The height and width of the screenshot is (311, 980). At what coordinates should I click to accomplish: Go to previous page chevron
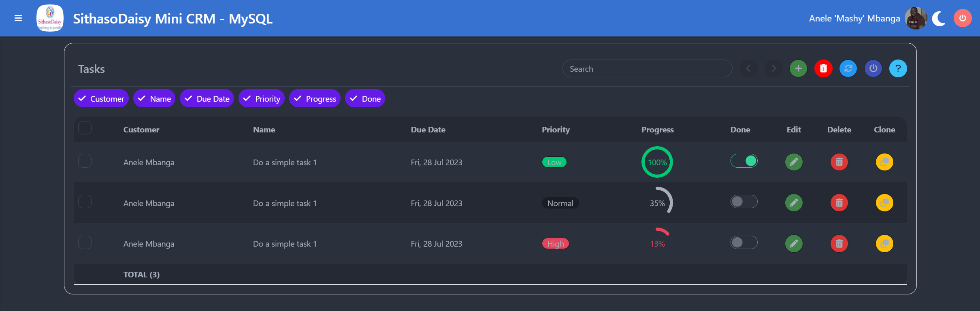click(x=748, y=68)
